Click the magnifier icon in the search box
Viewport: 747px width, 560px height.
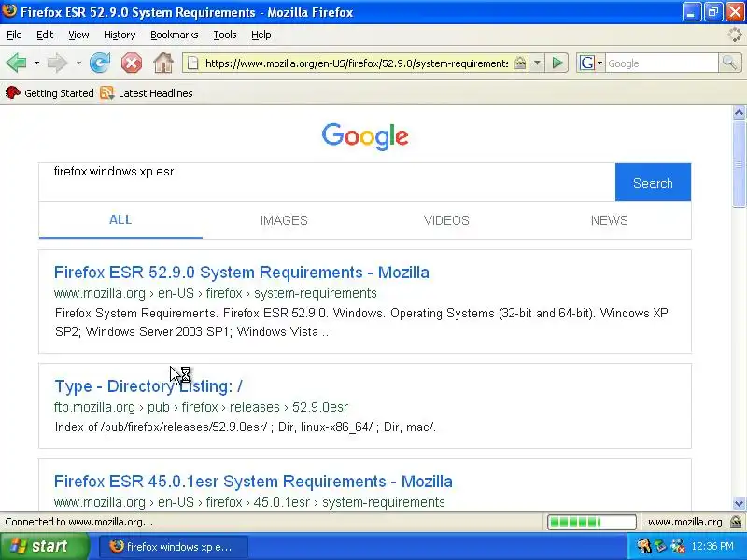coord(729,63)
